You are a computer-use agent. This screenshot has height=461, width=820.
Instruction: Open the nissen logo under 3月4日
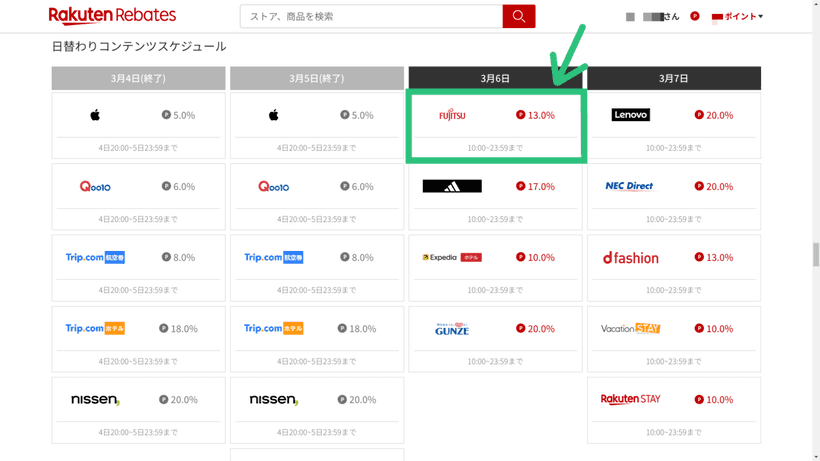coord(95,400)
